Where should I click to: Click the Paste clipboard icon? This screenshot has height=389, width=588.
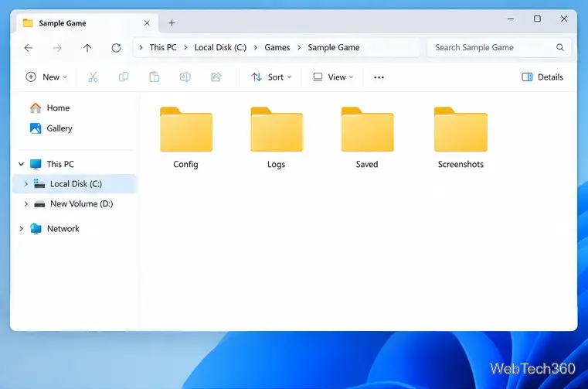point(154,77)
